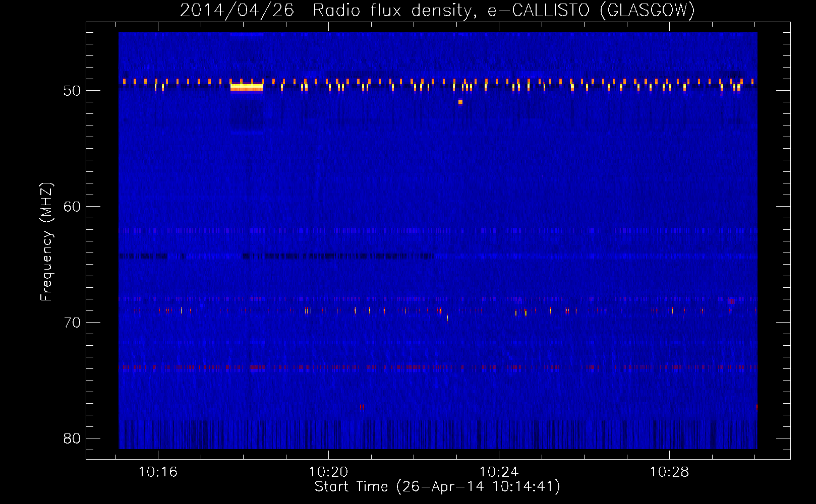
Task: Click the "10:16" time tick label
Action: 158,472
